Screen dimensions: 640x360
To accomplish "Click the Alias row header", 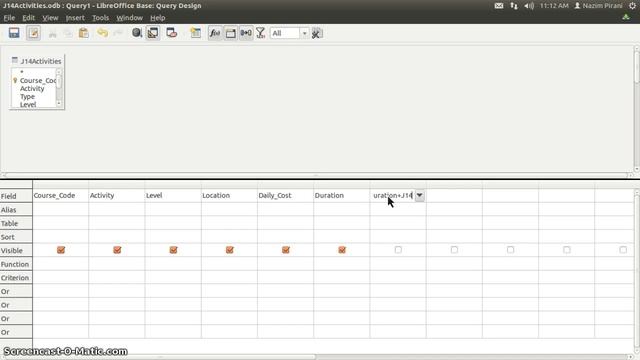I will point(16,210).
